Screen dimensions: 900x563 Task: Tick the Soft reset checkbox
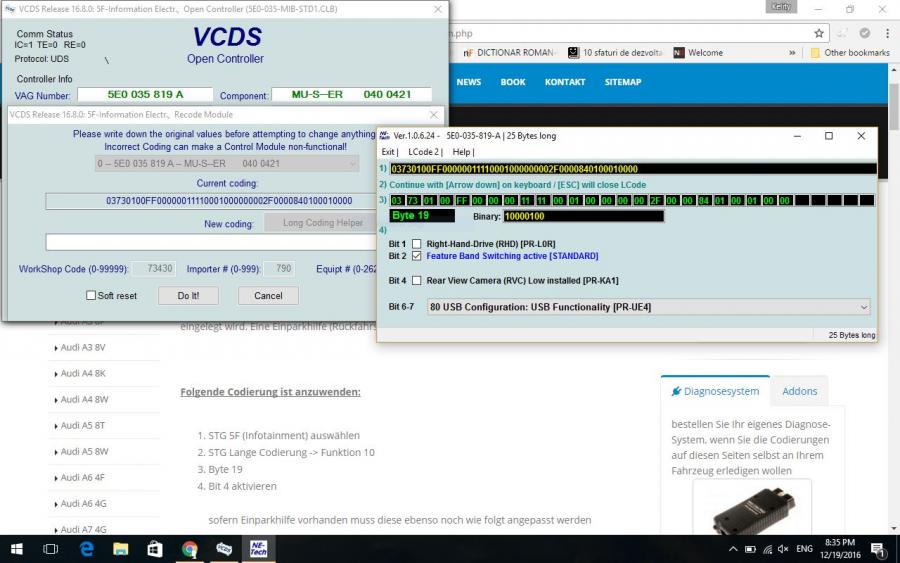(91, 296)
